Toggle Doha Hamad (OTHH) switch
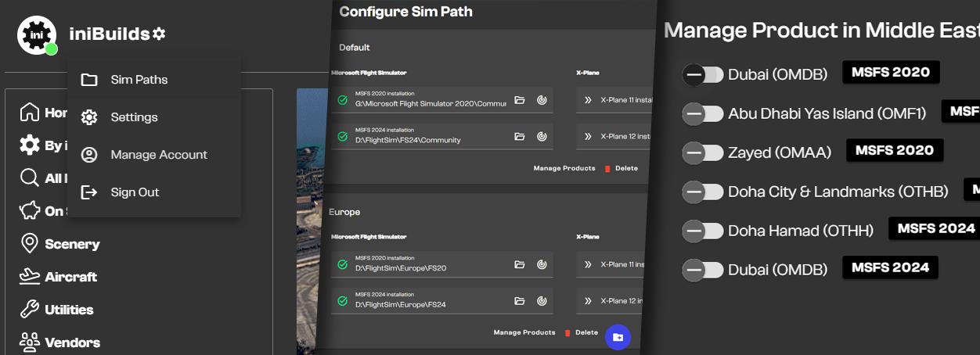Screen dimensions: 980x355 (x=702, y=231)
